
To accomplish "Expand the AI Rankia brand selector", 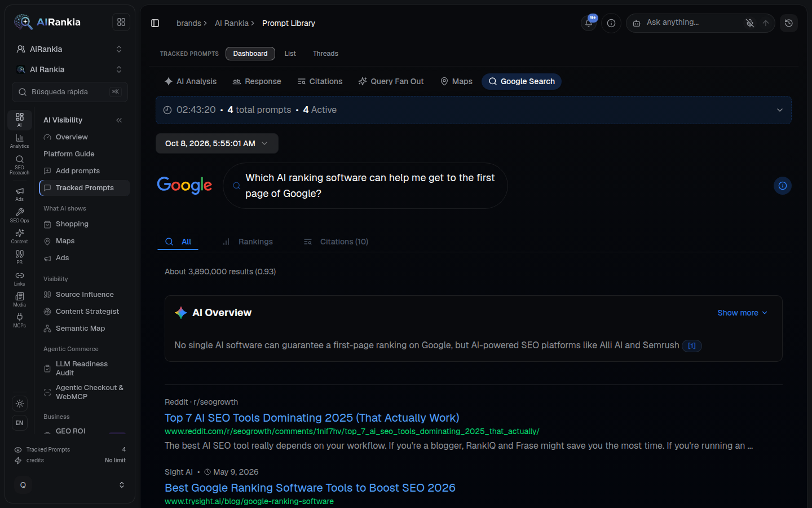I will [70, 69].
